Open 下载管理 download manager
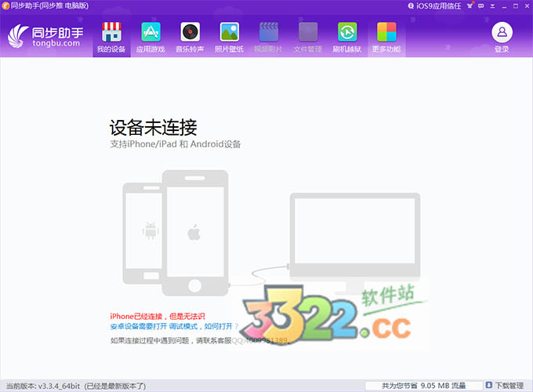This screenshot has height=392, width=533. click(505, 386)
